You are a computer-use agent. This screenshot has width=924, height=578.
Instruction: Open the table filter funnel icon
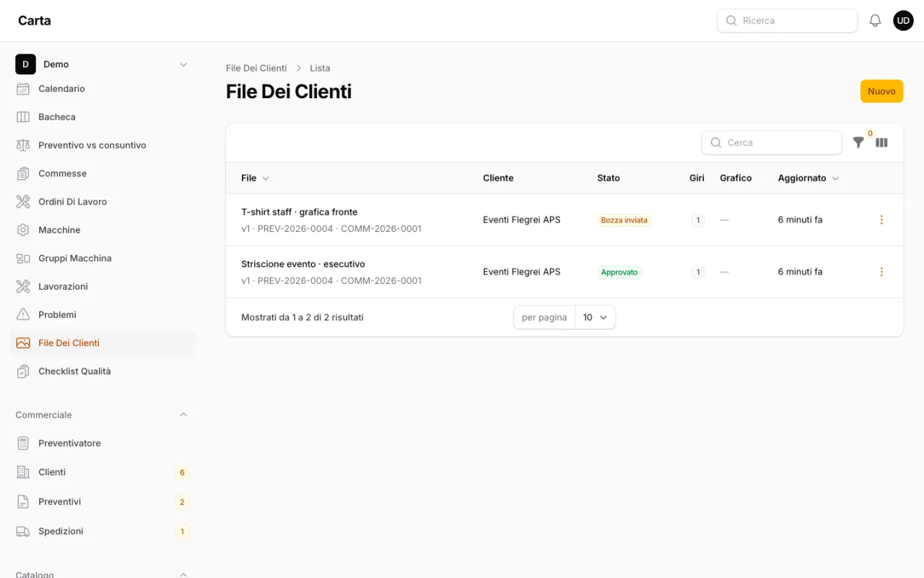click(x=858, y=143)
